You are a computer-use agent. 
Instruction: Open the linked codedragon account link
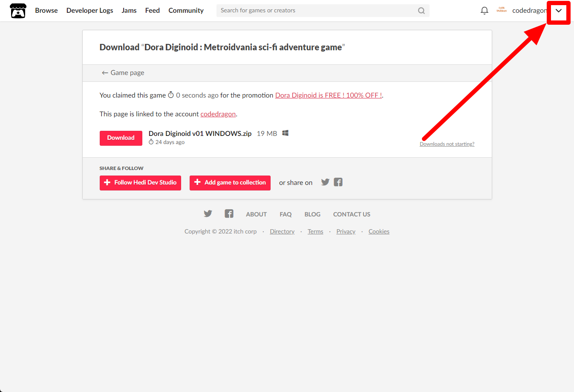click(x=218, y=114)
